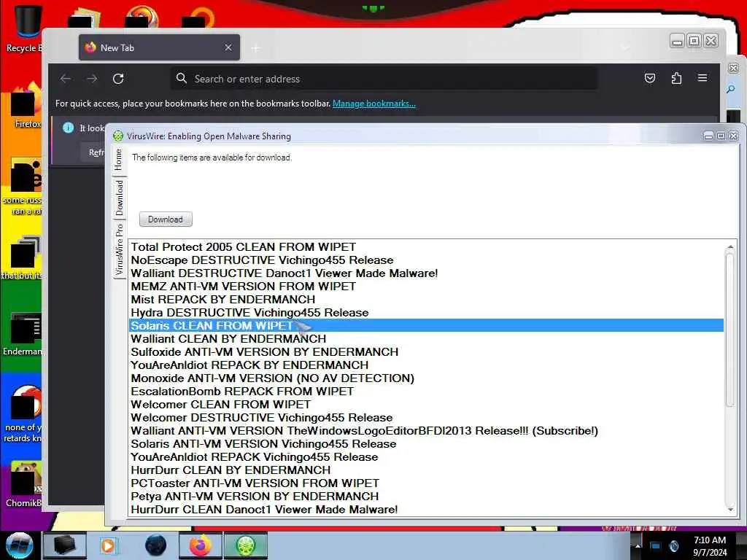Open the Enderman desktop icon
This screenshot has width=747, height=560.
[23, 333]
